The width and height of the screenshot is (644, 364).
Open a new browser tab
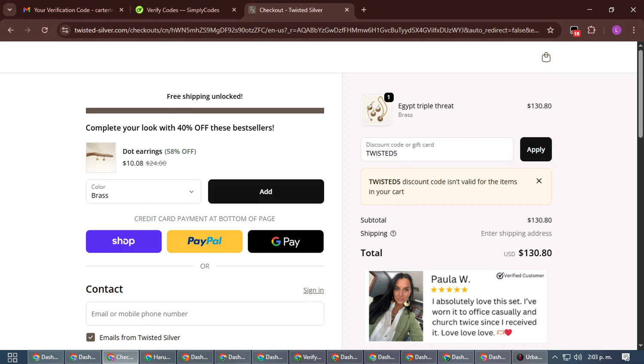(x=364, y=10)
